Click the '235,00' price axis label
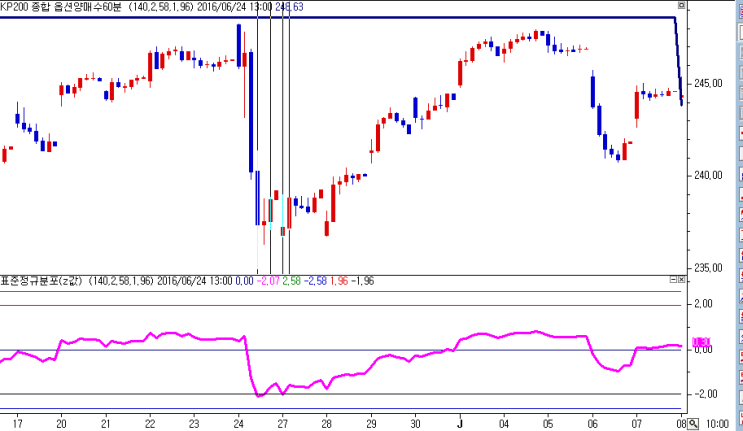 708,268
